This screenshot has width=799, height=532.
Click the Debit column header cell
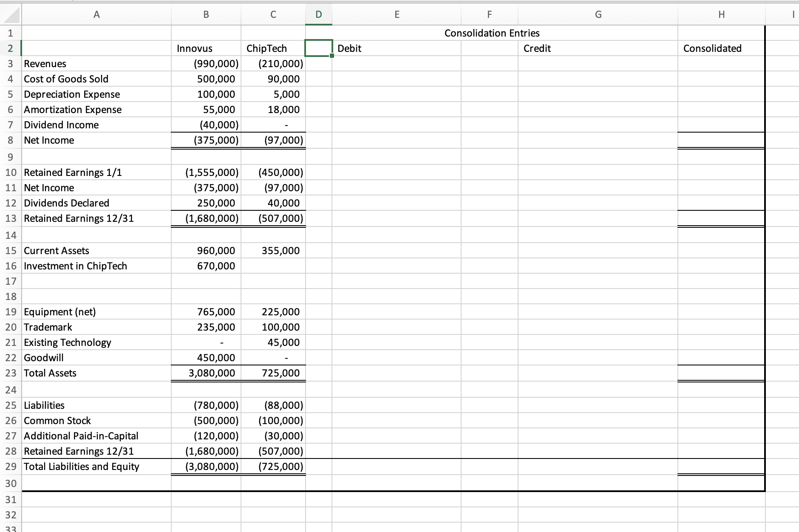click(397, 48)
